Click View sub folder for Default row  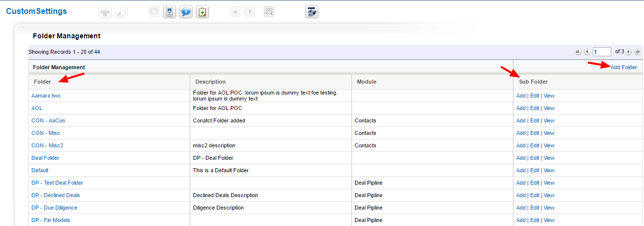(549, 170)
